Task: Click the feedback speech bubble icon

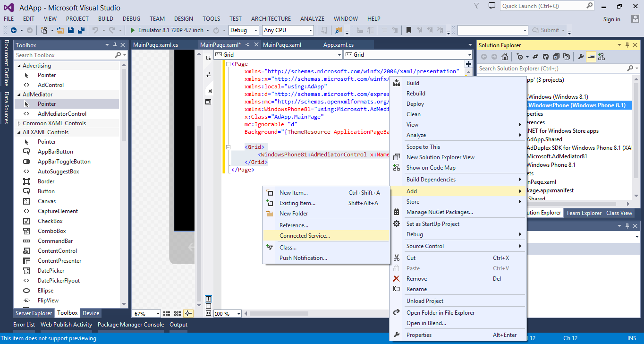Action: click(x=491, y=6)
